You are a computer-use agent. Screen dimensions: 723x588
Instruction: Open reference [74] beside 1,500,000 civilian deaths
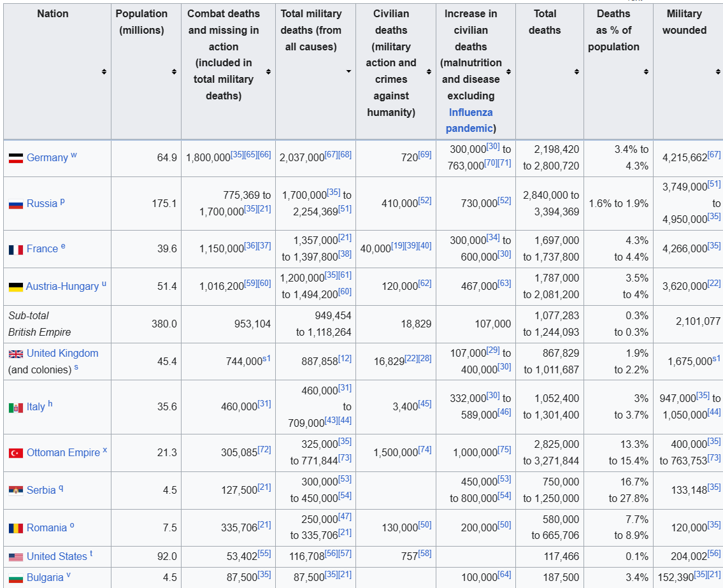pos(425,450)
